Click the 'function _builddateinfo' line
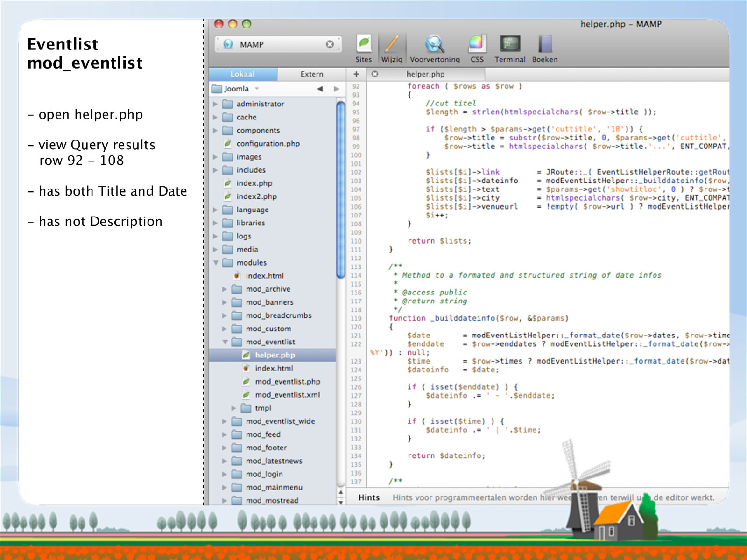The width and height of the screenshot is (747, 560). (479, 318)
